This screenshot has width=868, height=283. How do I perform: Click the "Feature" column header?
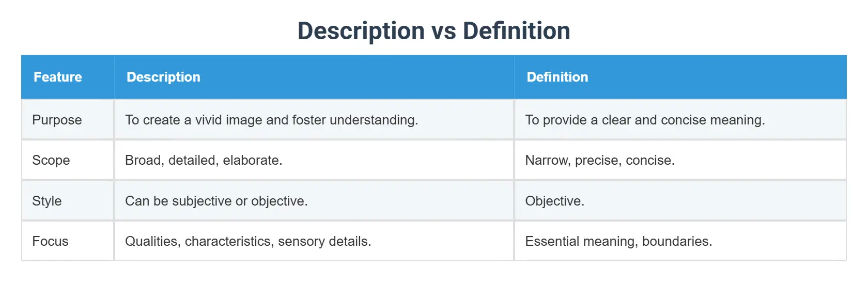pyautogui.click(x=58, y=77)
